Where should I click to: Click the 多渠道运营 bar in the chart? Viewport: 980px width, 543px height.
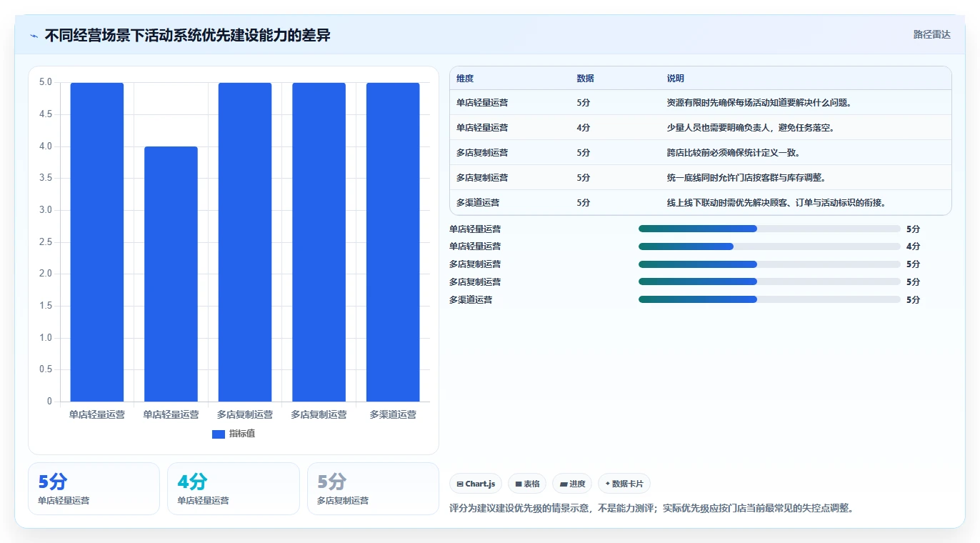pos(393,242)
